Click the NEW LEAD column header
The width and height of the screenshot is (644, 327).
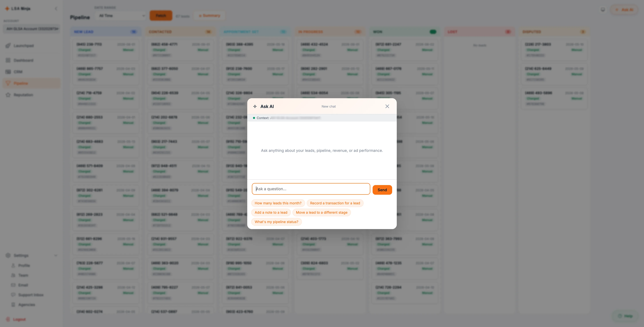[106, 32]
